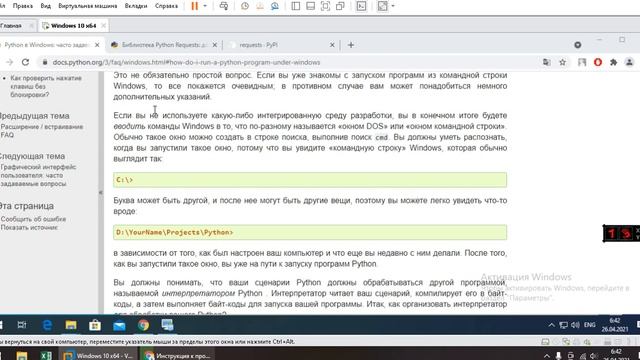Open the extensions puzzle icon
This screenshot has height=360, width=640.
pyautogui.click(x=613, y=62)
